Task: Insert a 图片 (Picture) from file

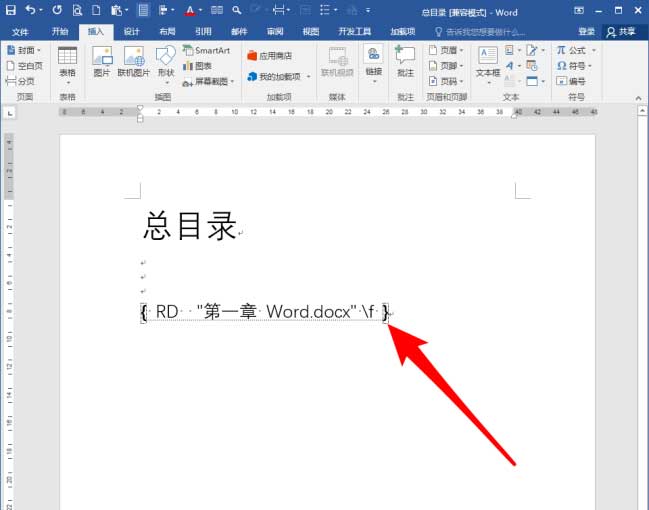Action: point(102,62)
